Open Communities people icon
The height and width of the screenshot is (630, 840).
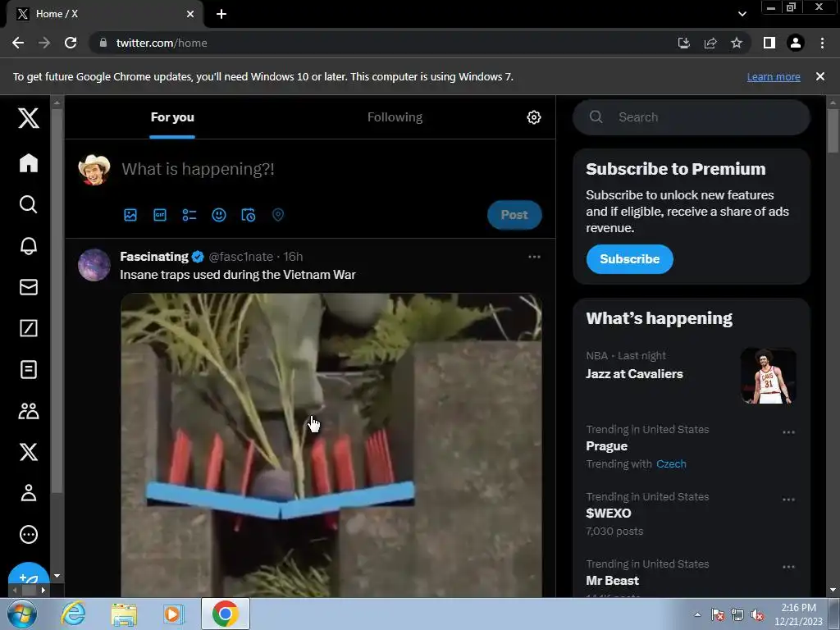coord(29,411)
